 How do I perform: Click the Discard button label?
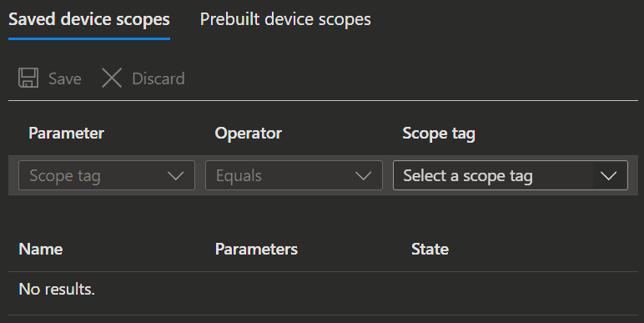click(158, 78)
